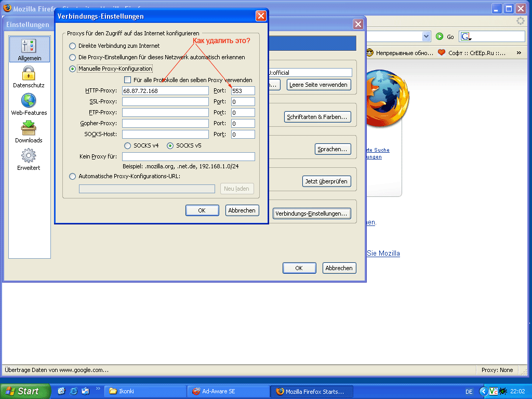
Task: Click the 'Kein Proxy für' field
Action: click(188, 156)
